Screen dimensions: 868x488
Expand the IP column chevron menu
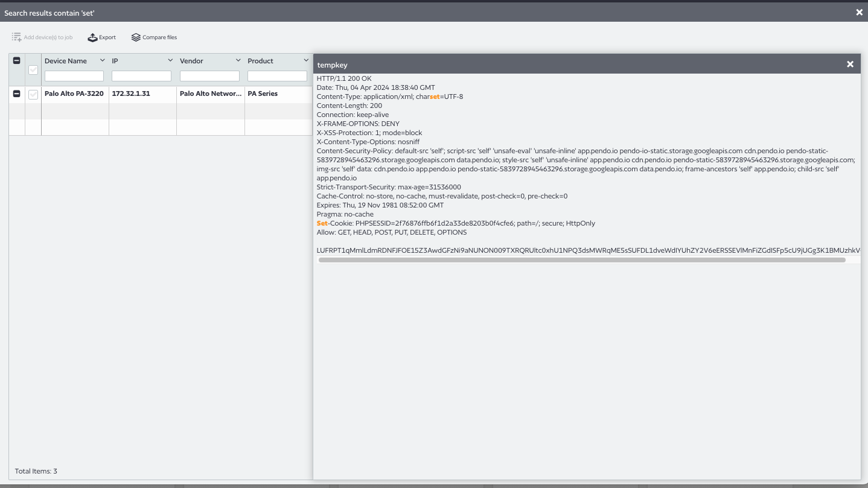170,60
